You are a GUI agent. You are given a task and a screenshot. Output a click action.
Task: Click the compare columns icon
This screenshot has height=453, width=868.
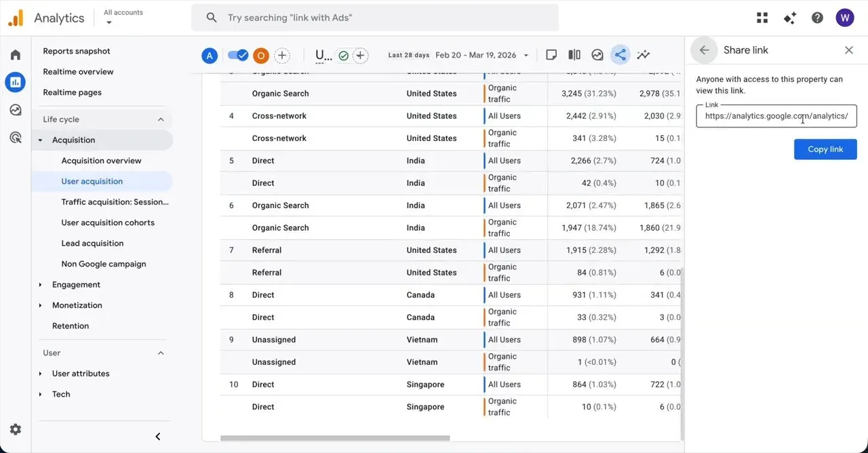point(574,55)
